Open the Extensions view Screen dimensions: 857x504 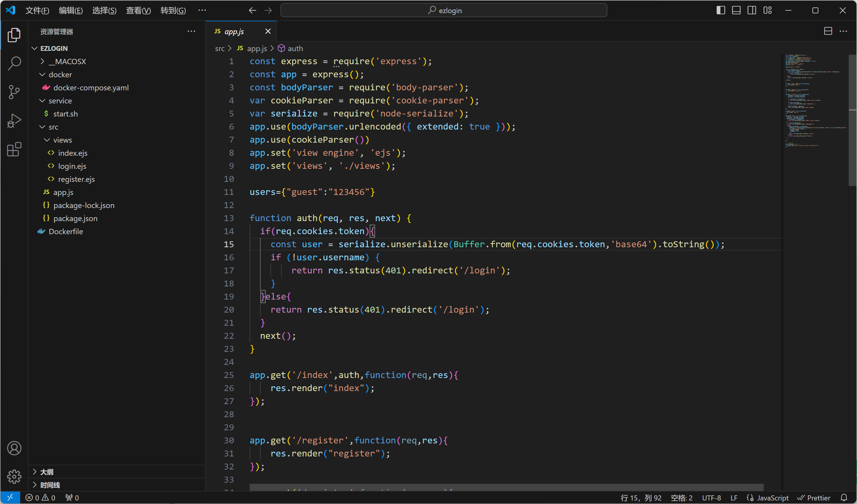tap(14, 149)
